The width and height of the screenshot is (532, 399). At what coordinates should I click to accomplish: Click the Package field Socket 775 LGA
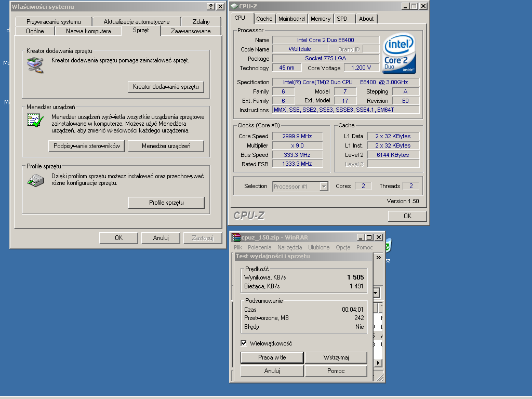tap(326, 58)
